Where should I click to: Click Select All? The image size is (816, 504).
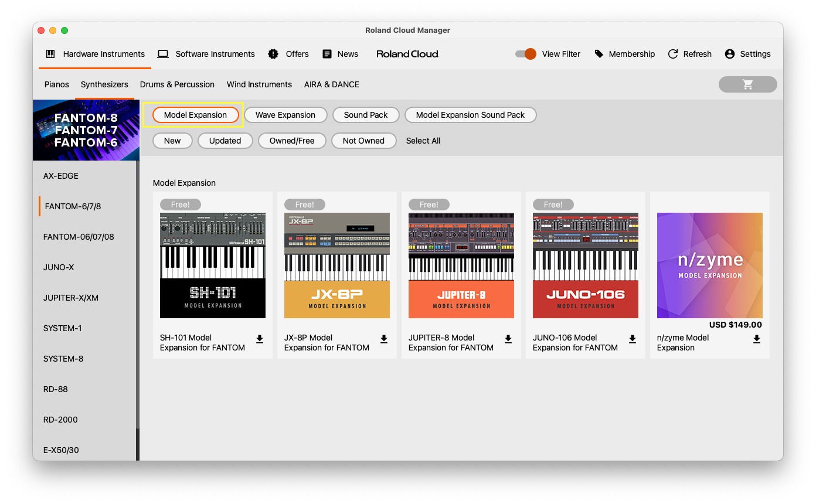click(x=423, y=141)
